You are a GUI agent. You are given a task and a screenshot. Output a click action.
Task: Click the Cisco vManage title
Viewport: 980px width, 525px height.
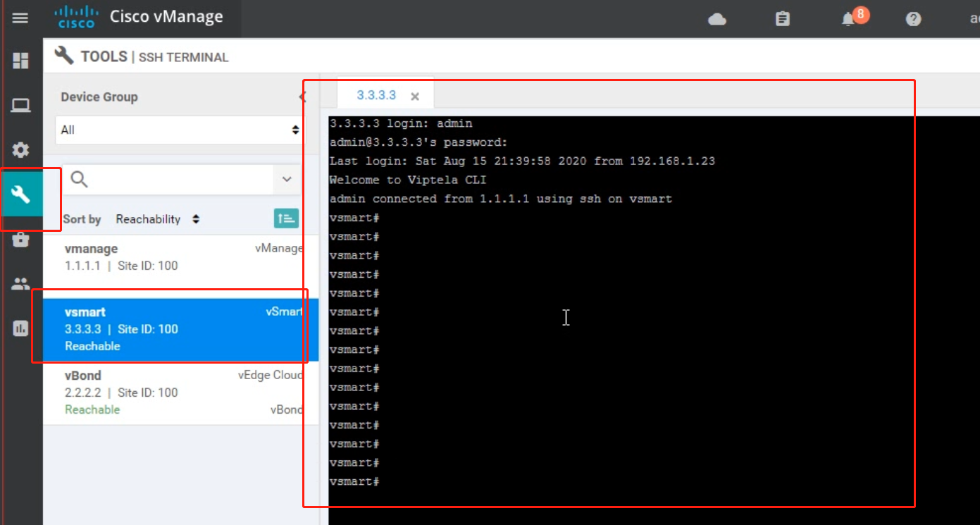(166, 18)
